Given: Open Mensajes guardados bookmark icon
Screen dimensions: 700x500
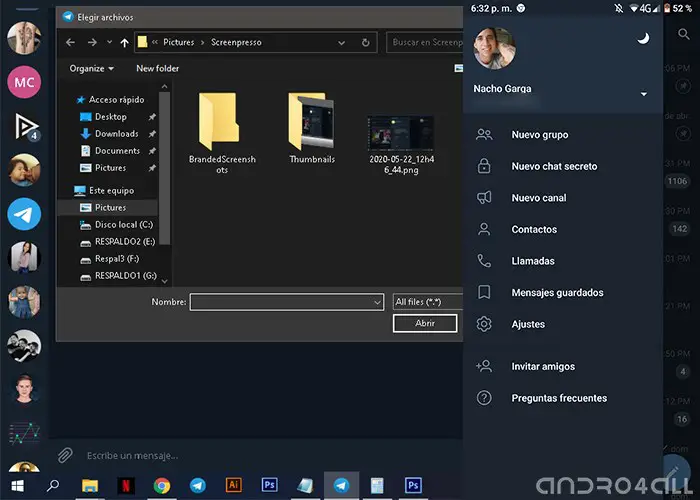Looking at the screenshot, I should tap(484, 293).
